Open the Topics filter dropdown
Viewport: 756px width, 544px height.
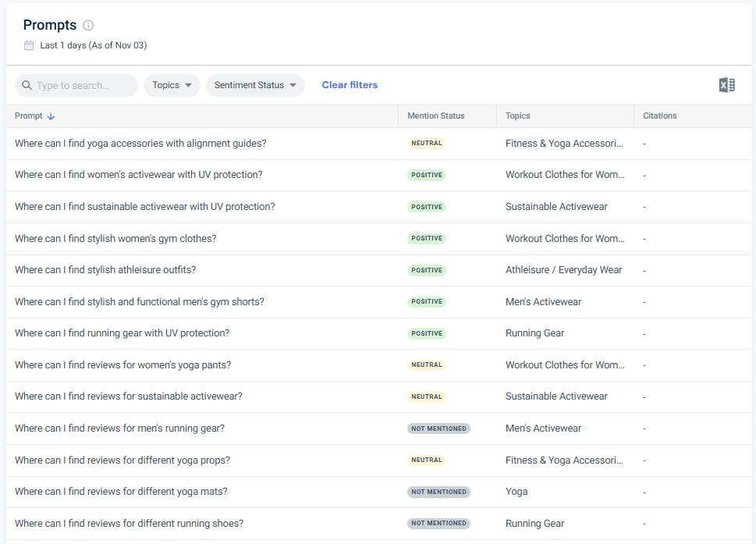172,84
